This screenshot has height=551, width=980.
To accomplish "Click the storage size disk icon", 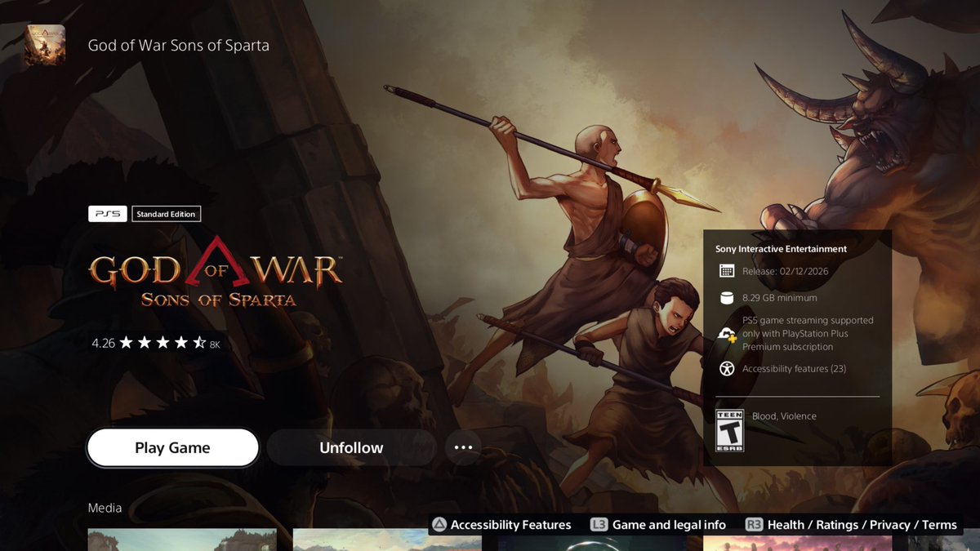I will click(726, 298).
